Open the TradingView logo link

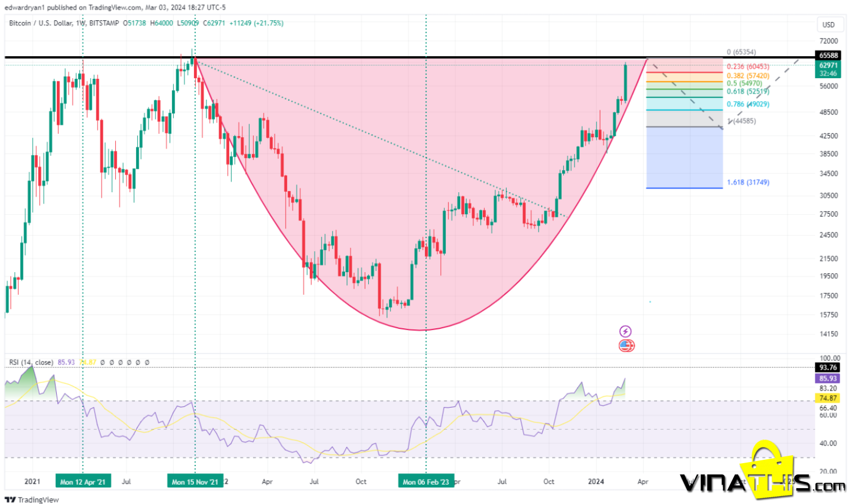(32, 499)
